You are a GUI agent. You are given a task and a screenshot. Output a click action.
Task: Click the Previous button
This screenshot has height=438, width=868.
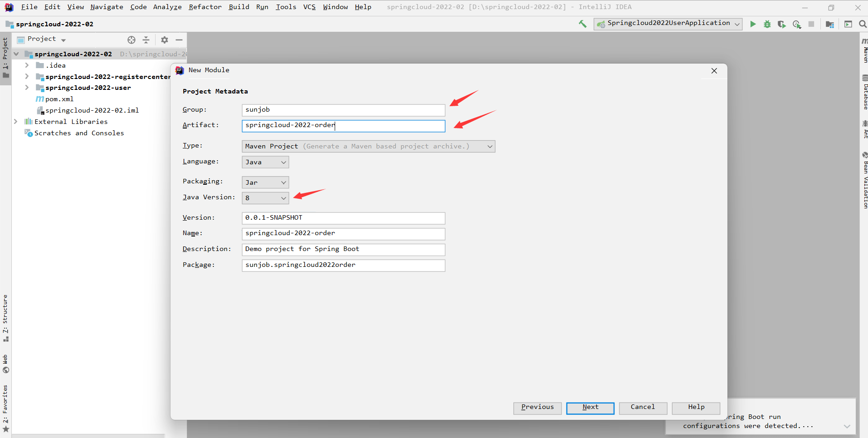tap(537, 408)
